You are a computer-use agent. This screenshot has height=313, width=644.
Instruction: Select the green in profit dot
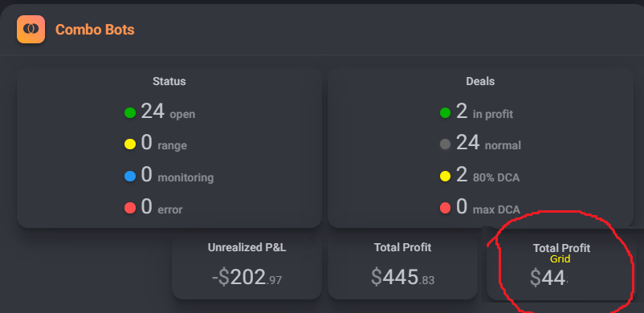(445, 112)
